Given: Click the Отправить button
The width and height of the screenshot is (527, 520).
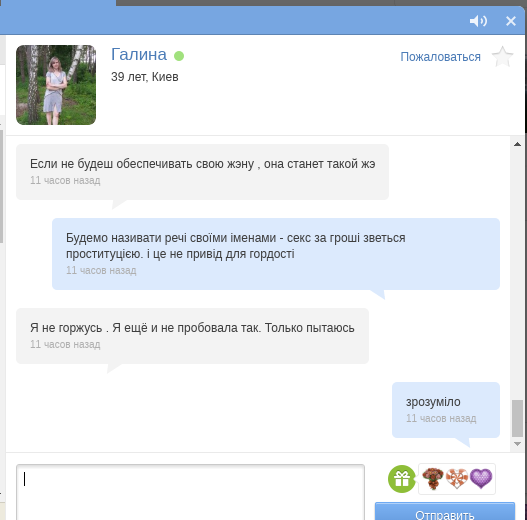Looking at the screenshot, I should pyautogui.click(x=445, y=511).
